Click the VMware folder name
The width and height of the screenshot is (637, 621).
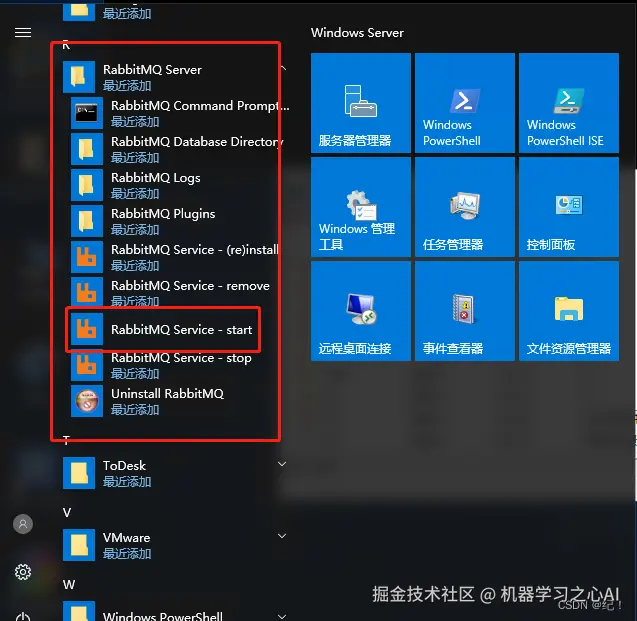[x=126, y=538]
